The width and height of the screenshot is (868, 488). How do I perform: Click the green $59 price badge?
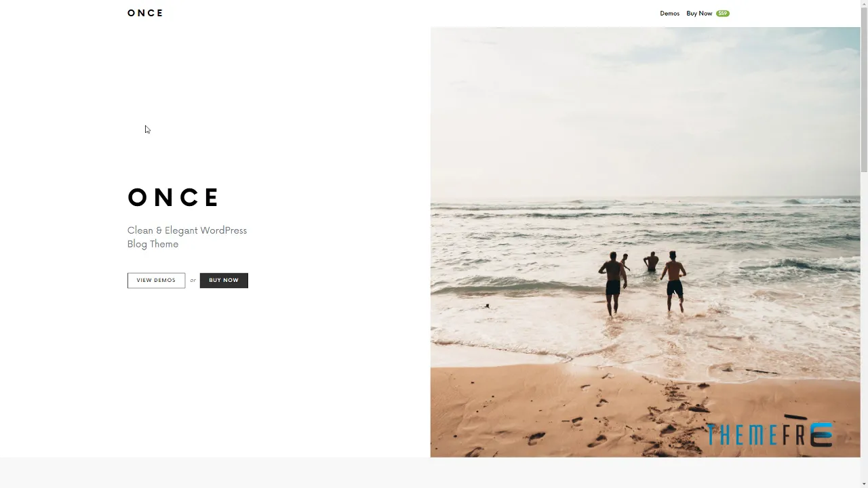(723, 14)
